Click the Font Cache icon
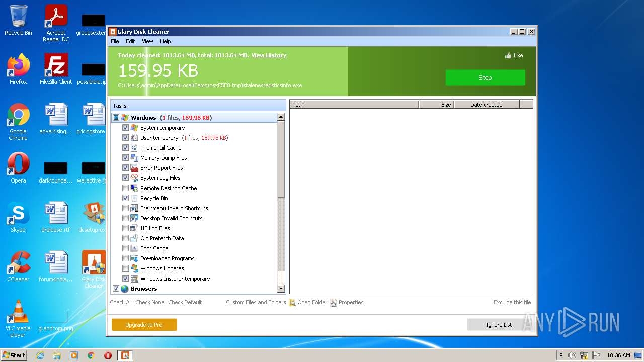 (x=134, y=248)
